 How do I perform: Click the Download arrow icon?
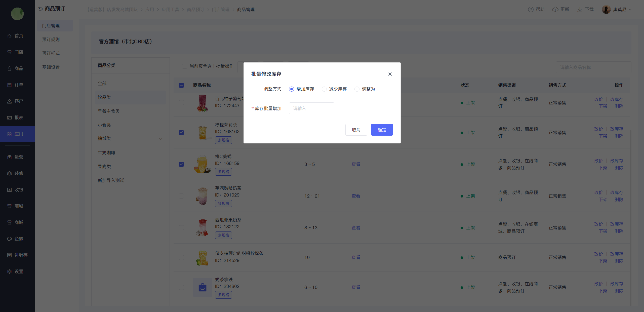pyautogui.click(x=580, y=10)
